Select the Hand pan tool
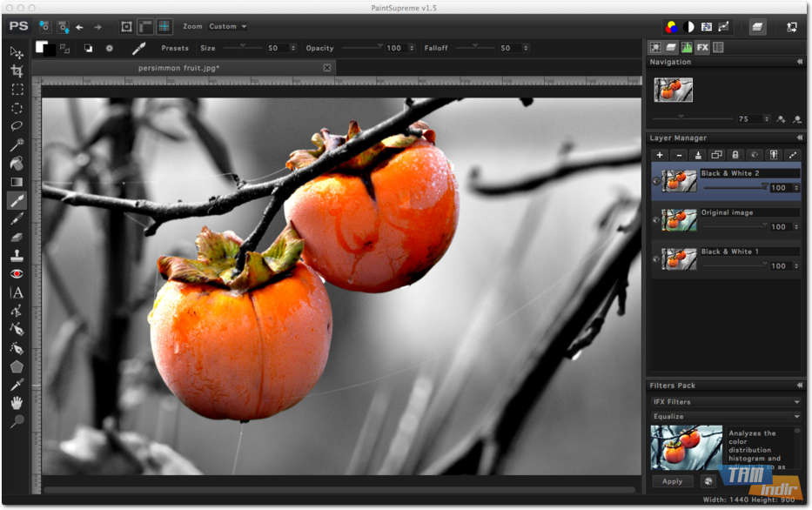This screenshot has height=510, width=812. pyautogui.click(x=17, y=403)
